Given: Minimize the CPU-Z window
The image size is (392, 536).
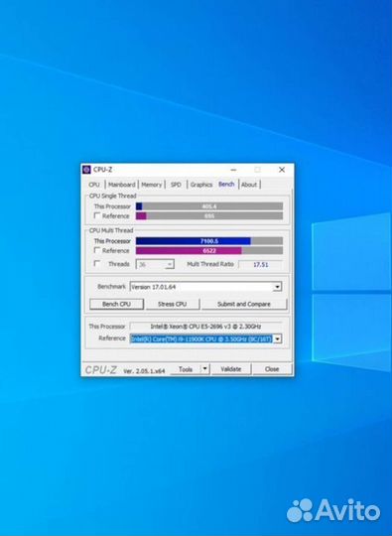Looking at the screenshot, I should pos(233,170).
